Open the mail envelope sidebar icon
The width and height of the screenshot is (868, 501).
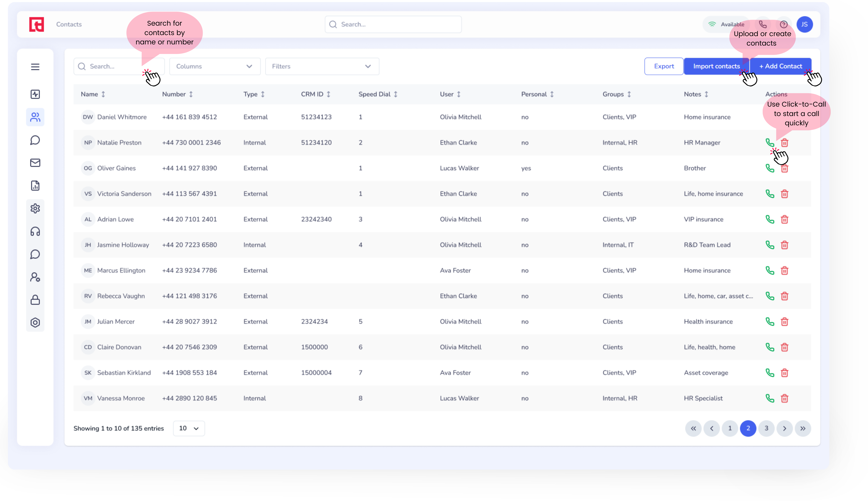click(35, 163)
